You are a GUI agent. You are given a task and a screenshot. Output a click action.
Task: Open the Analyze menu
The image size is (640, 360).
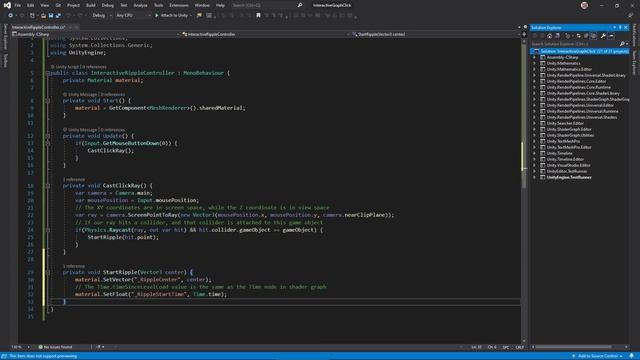[140, 5]
